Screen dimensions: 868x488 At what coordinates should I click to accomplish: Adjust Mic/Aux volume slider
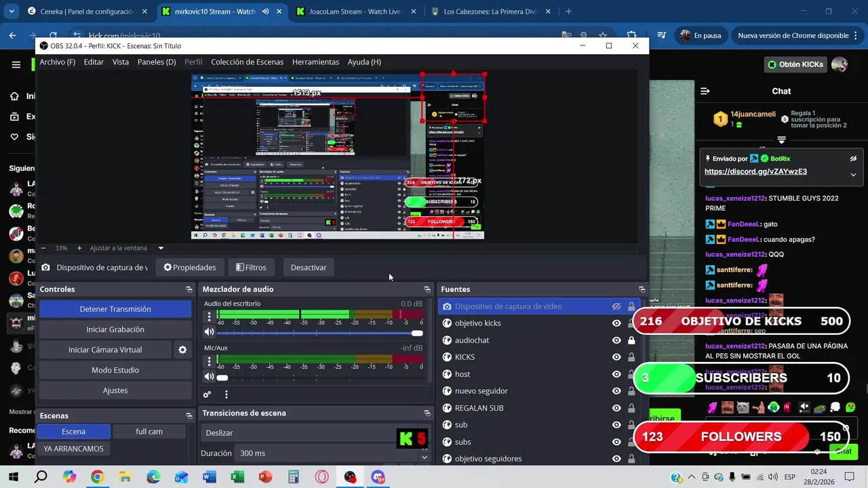(x=319, y=378)
